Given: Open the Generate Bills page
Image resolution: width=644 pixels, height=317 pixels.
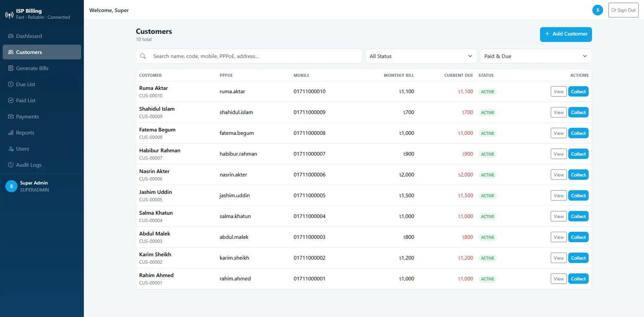Looking at the screenshot, I should tap(42, 68).
